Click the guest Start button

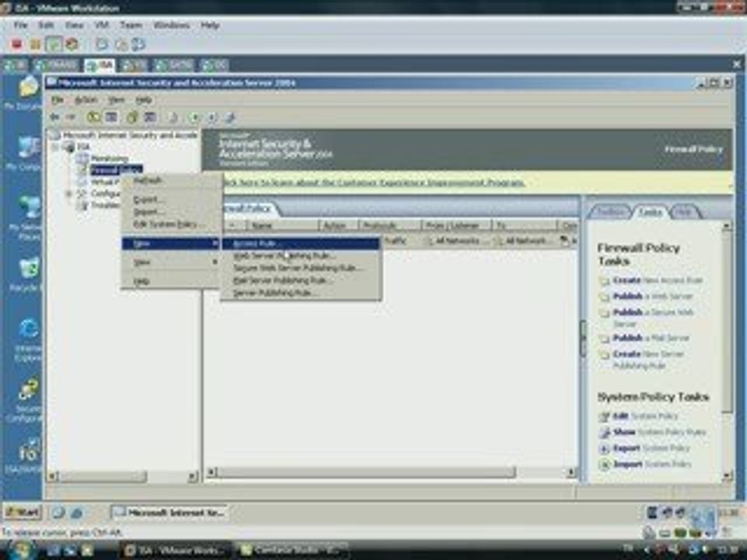23,513
